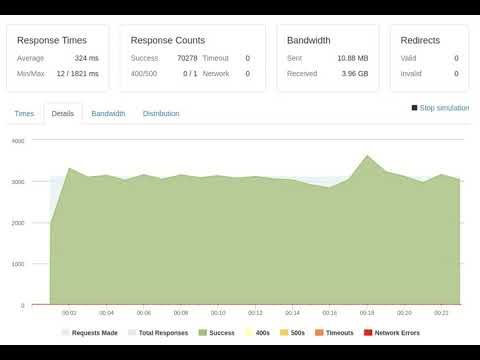Toggle 500s legend swatch

[x=284, y=332]
